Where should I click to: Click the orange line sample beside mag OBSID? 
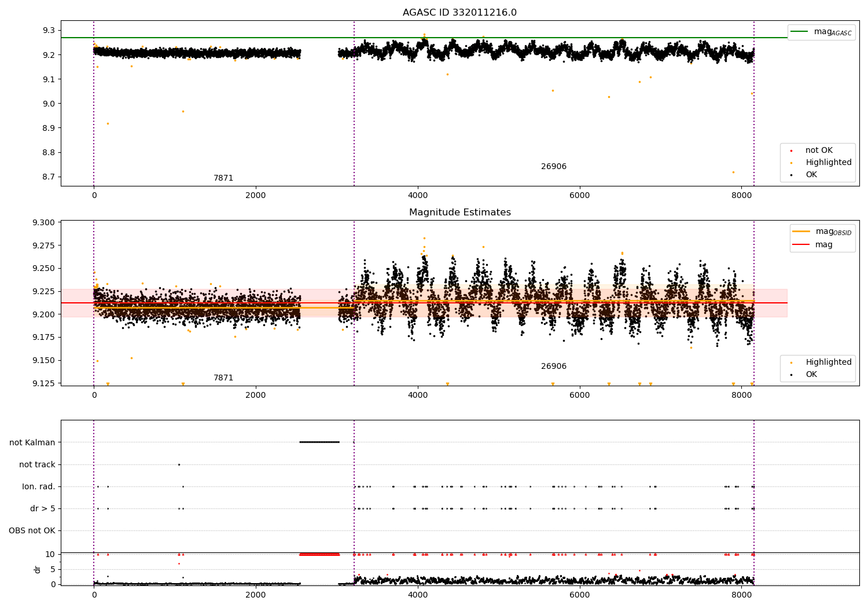(801, 232)
